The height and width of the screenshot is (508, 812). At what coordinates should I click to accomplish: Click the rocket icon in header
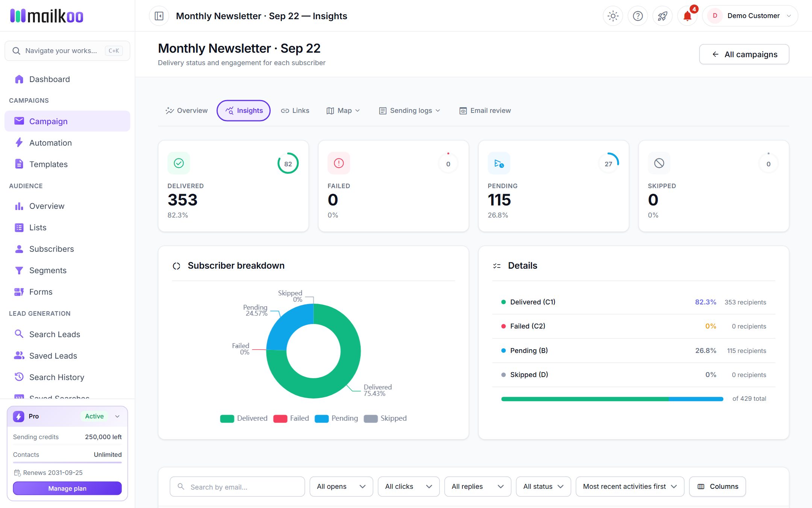coord(662,16)
